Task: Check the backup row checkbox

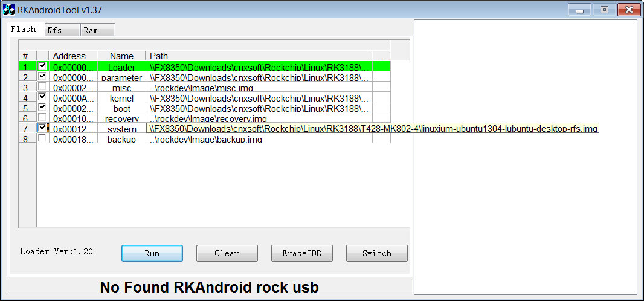Action: [x=42, y=138]
